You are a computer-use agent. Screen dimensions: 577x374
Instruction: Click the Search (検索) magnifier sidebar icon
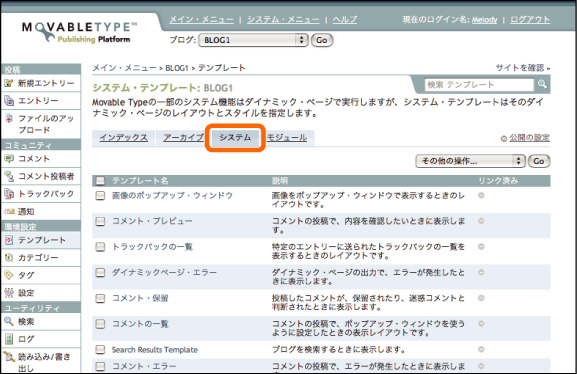point(9,321)
